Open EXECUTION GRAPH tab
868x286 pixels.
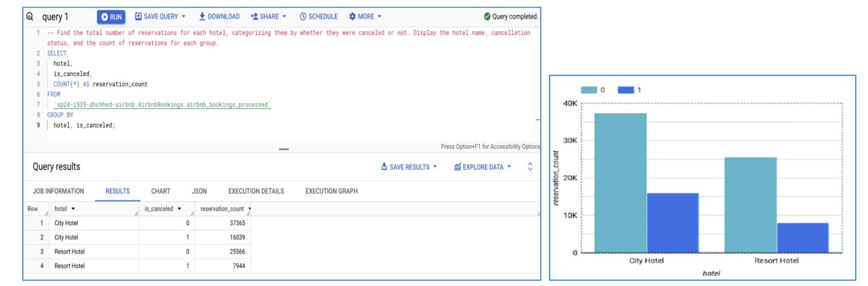pos(332,191)
